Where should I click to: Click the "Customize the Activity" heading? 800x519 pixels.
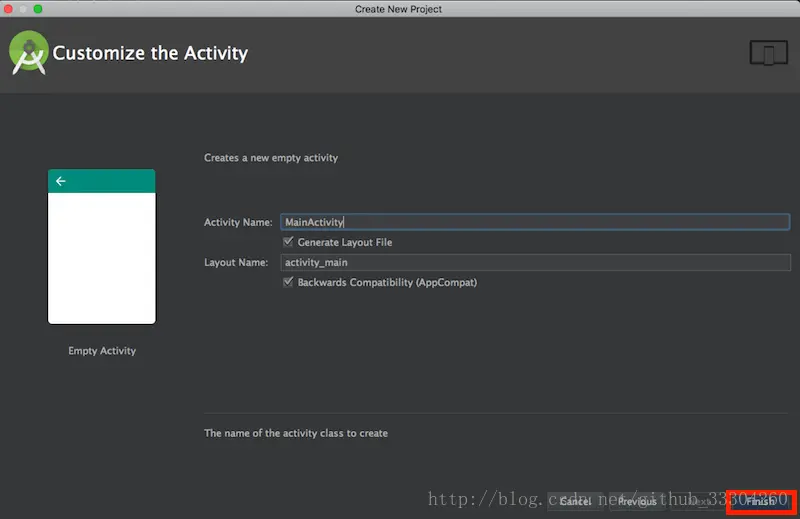coord(150,53)
